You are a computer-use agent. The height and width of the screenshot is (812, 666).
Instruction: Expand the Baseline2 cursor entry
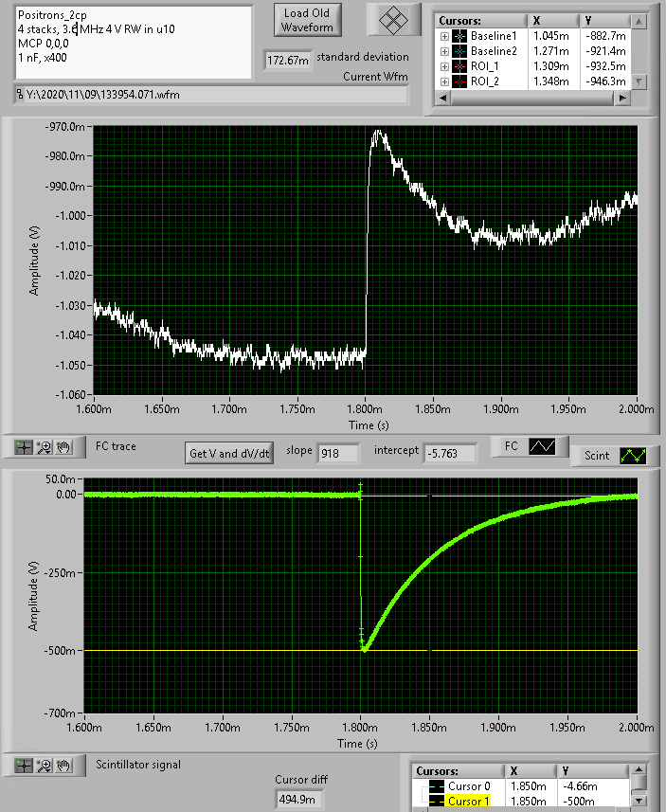click(x=444, y=51)
